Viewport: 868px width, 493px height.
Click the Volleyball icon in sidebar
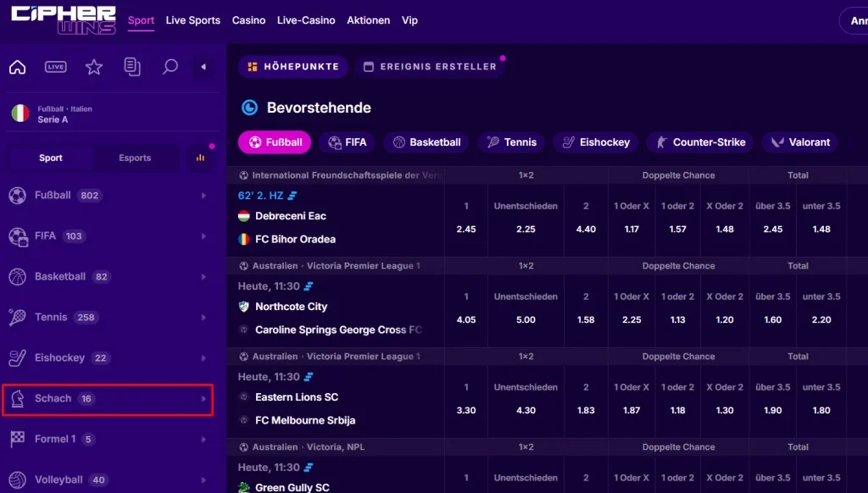pos(18,479)
